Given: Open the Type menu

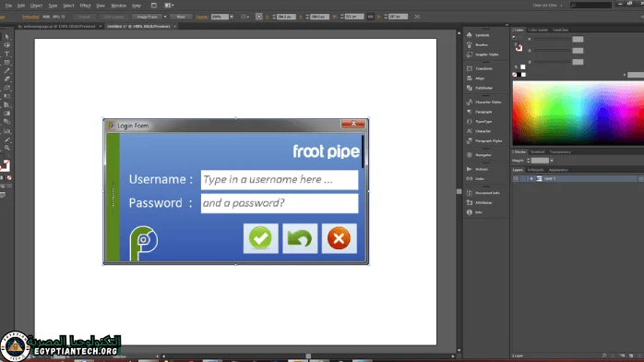Looking at the screenshot, I should point(53,6).
